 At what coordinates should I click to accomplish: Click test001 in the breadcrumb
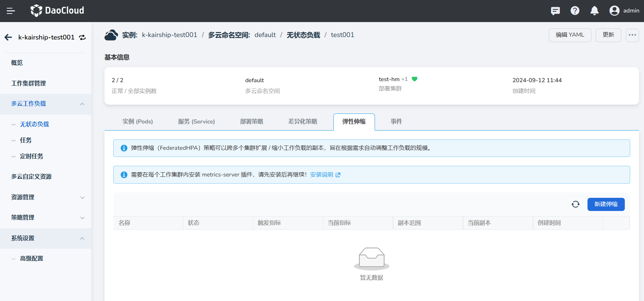click(342, 35)
